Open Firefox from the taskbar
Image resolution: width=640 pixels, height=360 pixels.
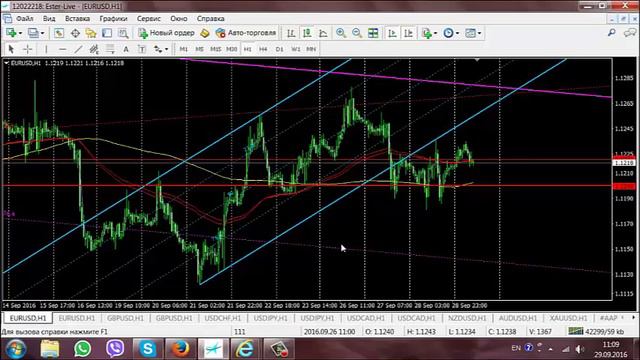[180, 349]
